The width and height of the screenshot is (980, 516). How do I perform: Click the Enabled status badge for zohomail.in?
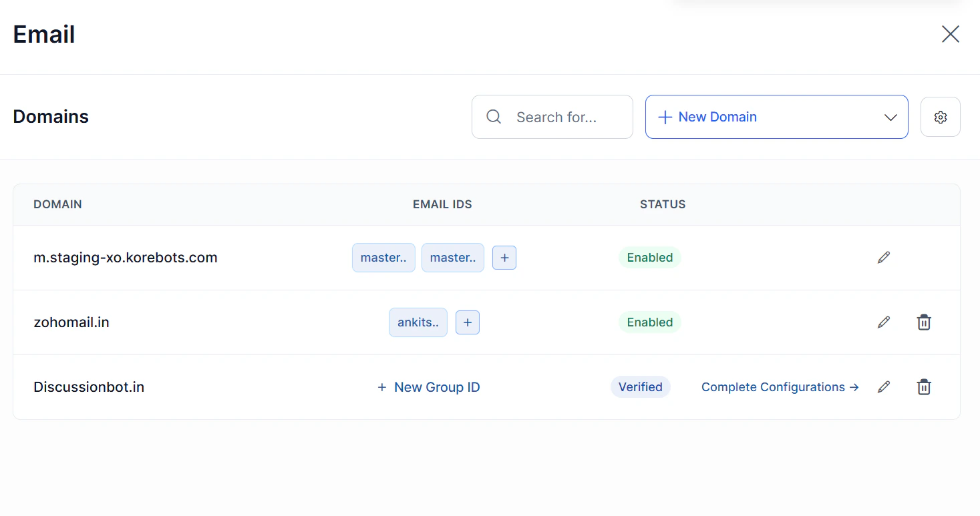coord(649,322)
